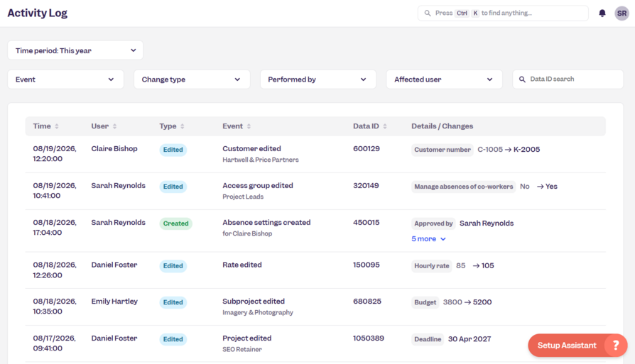Screen dimensions: 635x364
Task: Click the Budget tag
Action: 425,302
